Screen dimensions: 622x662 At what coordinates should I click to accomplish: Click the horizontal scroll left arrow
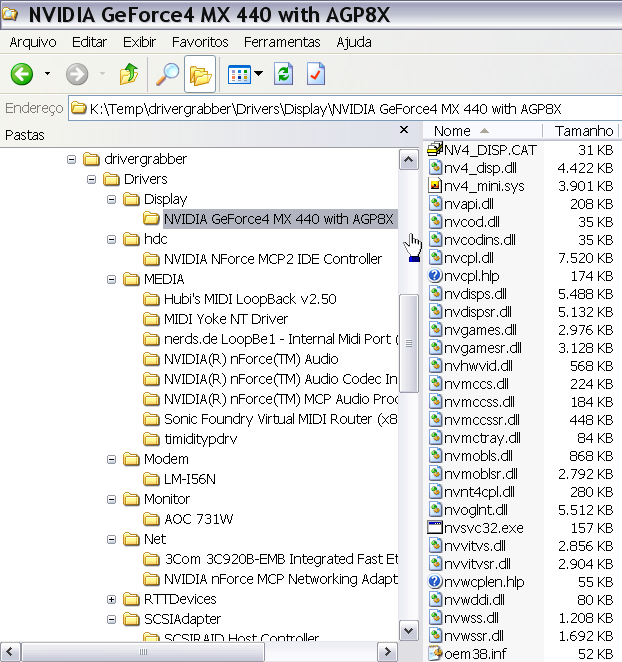[x=10, y=651]
